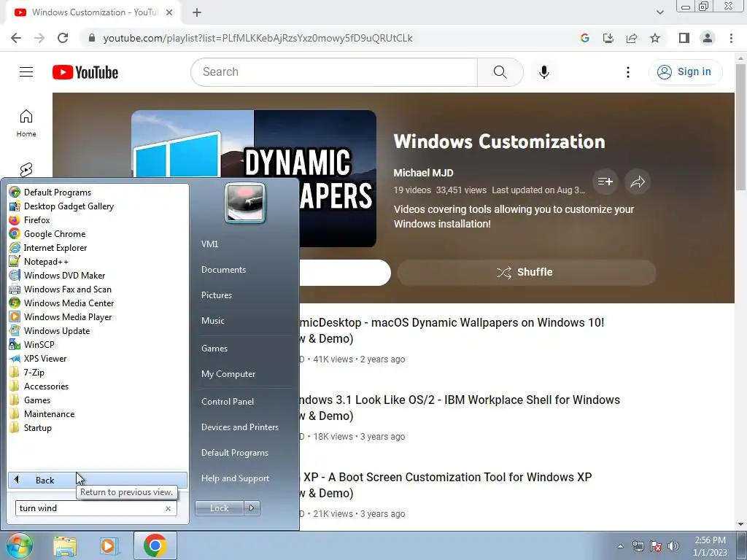747x560 pixels.
Task: Open a new Chrome tab
Action: coord(197,12)
